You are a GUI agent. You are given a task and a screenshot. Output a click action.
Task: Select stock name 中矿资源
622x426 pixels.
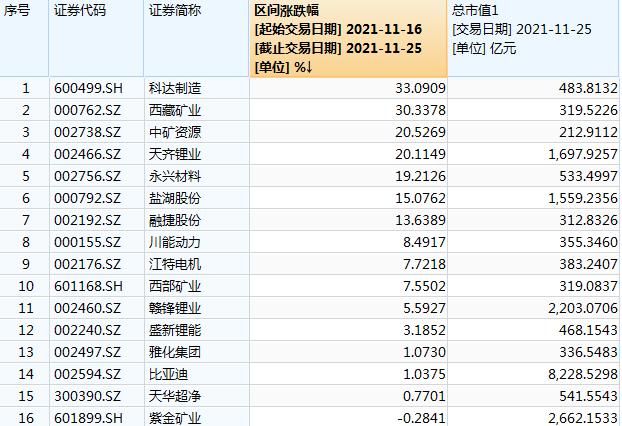coord(175,132)
